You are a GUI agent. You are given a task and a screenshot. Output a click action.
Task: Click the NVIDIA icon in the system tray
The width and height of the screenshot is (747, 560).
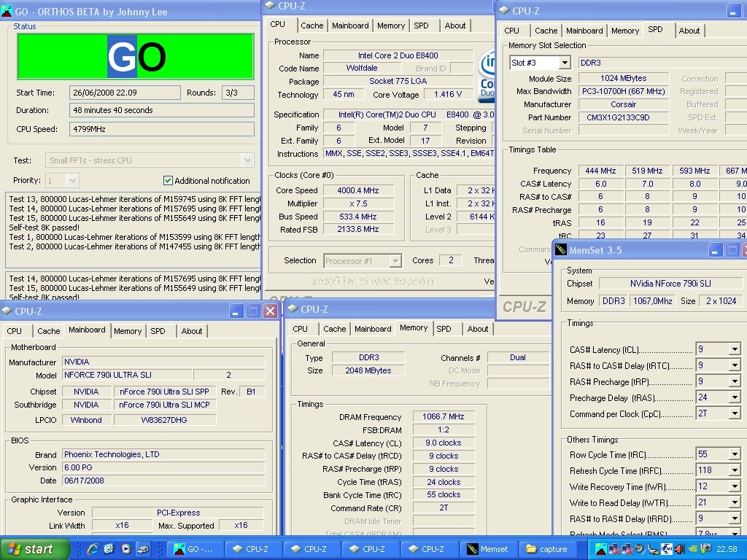[693, 549]
